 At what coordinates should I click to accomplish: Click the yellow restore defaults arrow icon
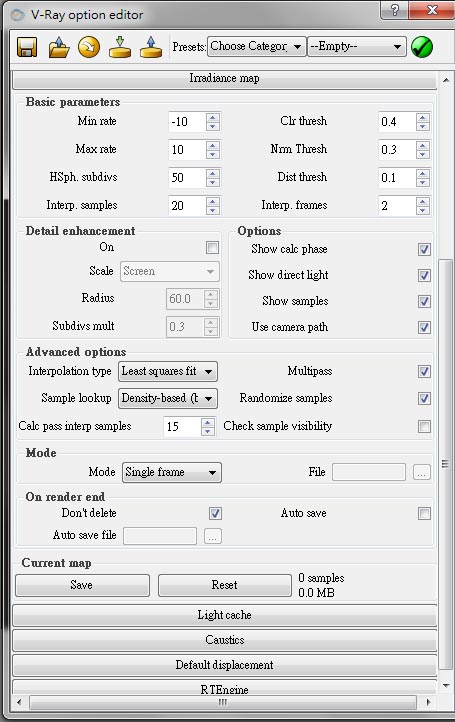[89, 47]
